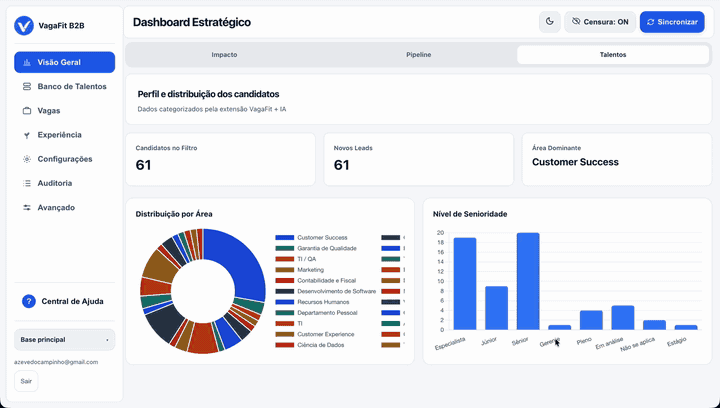The width and height of the screenshot is (720, 408).
Task: Toggle Censura: ON button
Action: pyautogui.click(x=600, y=22)
